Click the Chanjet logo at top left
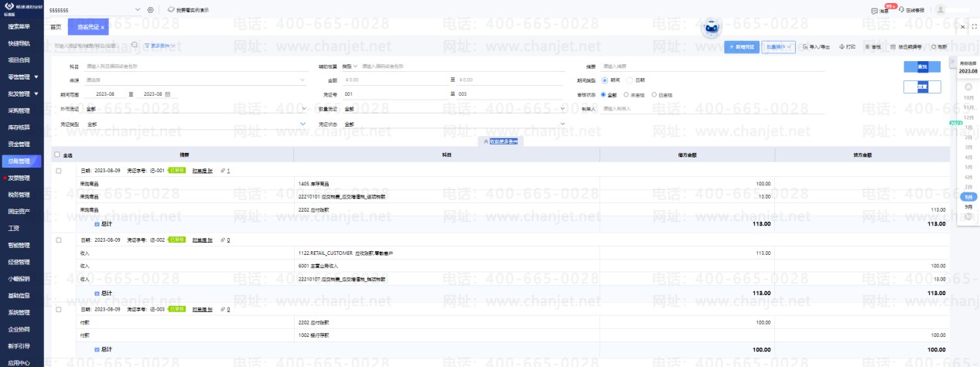This screenshot has height=367, width=980. pyautogui.click(x=9, y=7)
